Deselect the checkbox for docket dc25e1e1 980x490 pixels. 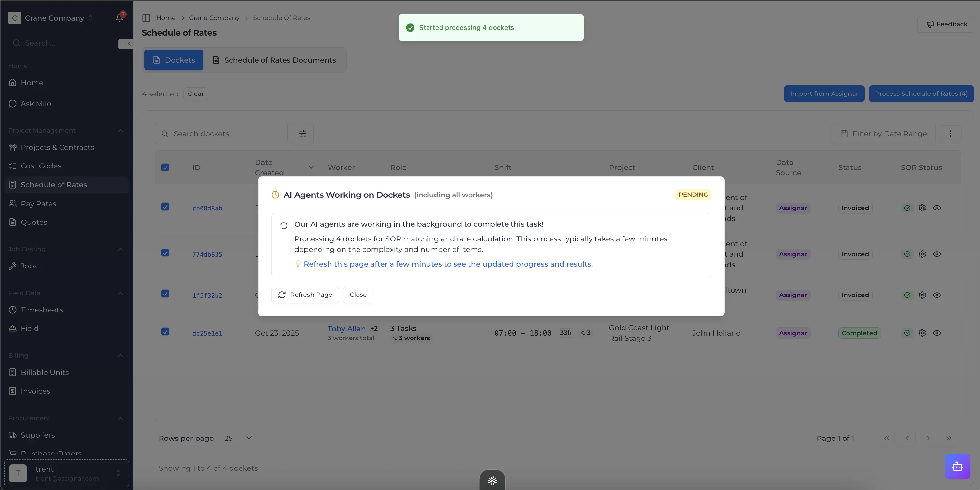pyautogui.click(x=165, y=332)
